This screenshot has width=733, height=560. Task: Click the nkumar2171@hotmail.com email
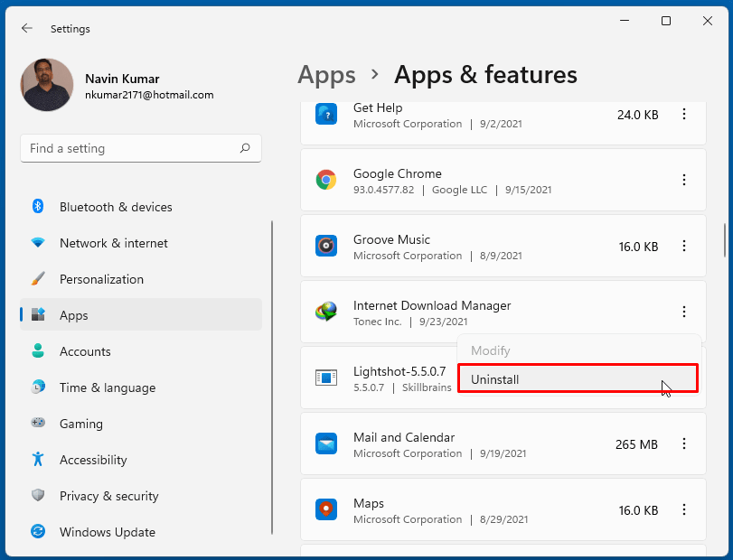[149, 95]
